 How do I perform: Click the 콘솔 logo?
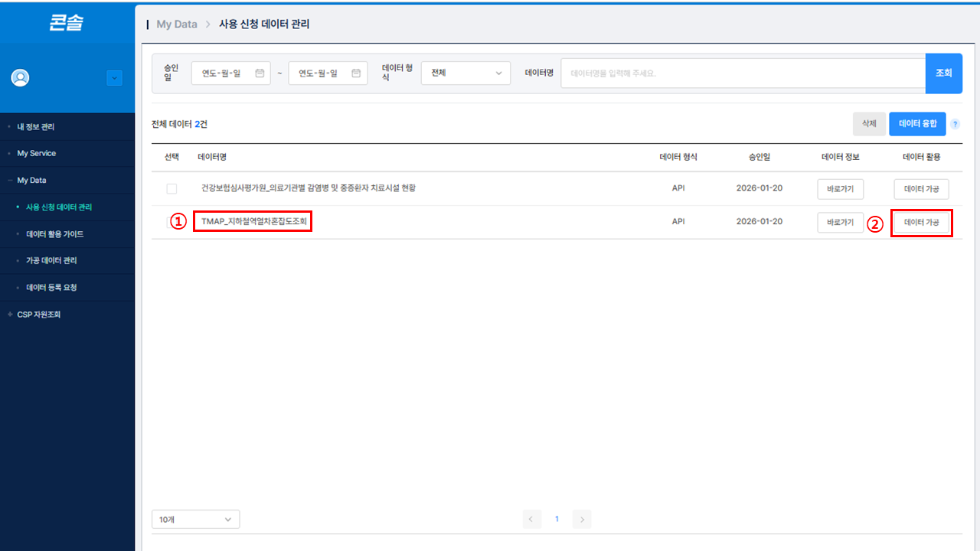click(67, 24)
